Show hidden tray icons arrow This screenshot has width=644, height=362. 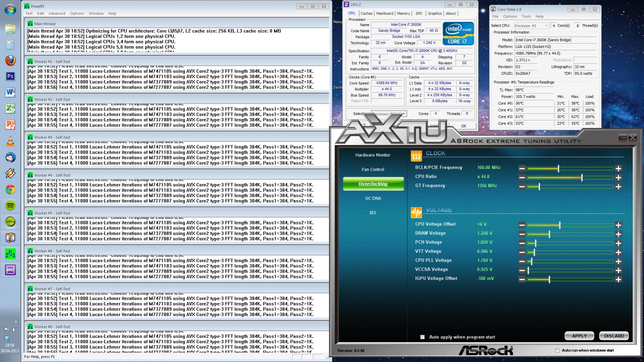pos(16,321)
